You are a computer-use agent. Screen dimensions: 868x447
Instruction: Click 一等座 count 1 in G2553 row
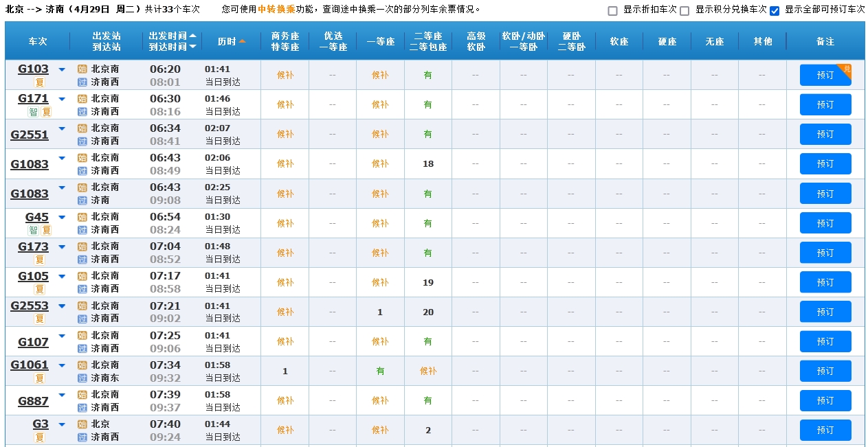pyautogui.click(x=380, y=312)
